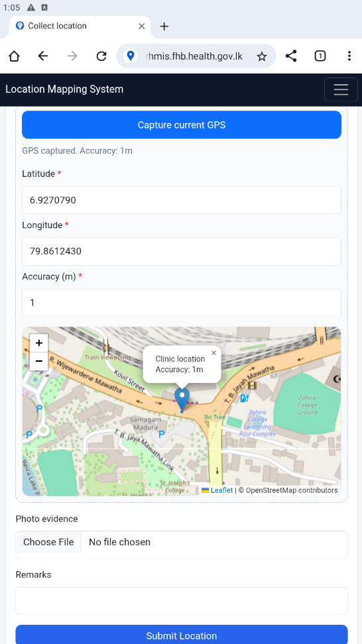Open the tab switcher counter

pyautogui.click(x=320, y=56)
